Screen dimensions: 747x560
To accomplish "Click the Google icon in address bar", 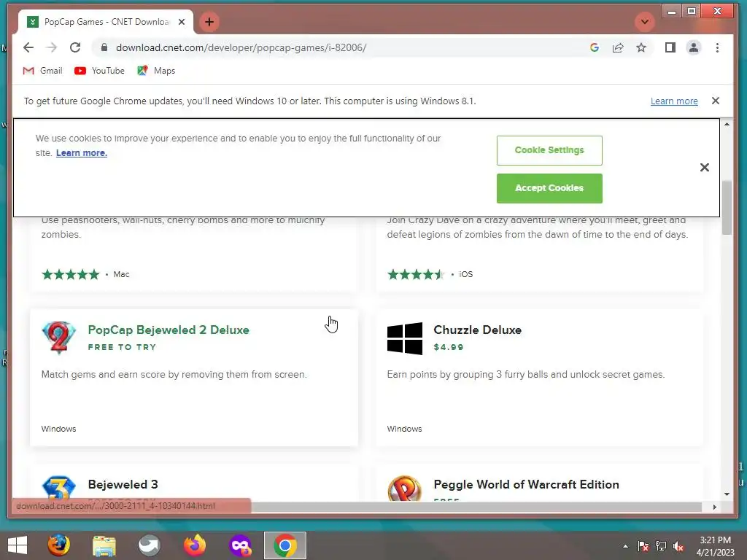I will 594,47.
